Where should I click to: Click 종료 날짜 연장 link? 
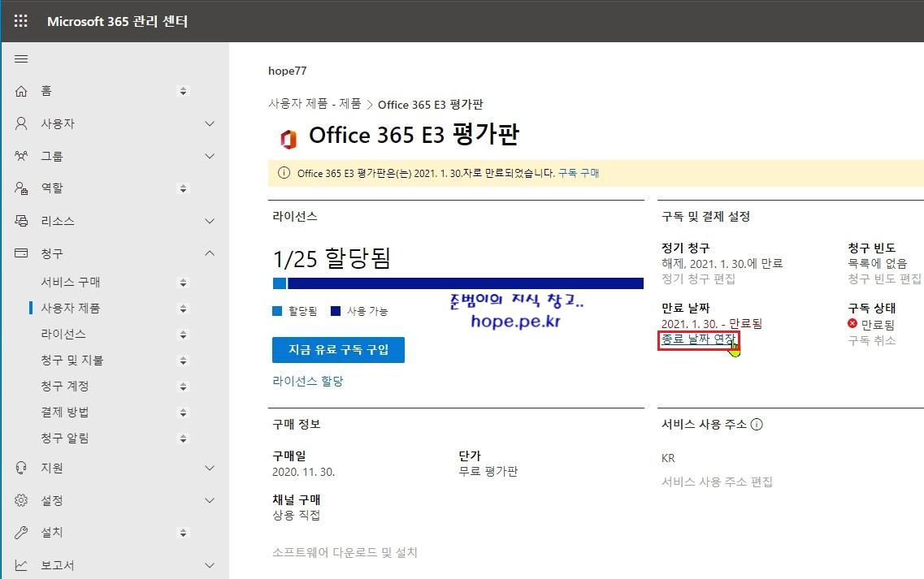(x=698, y=339)
